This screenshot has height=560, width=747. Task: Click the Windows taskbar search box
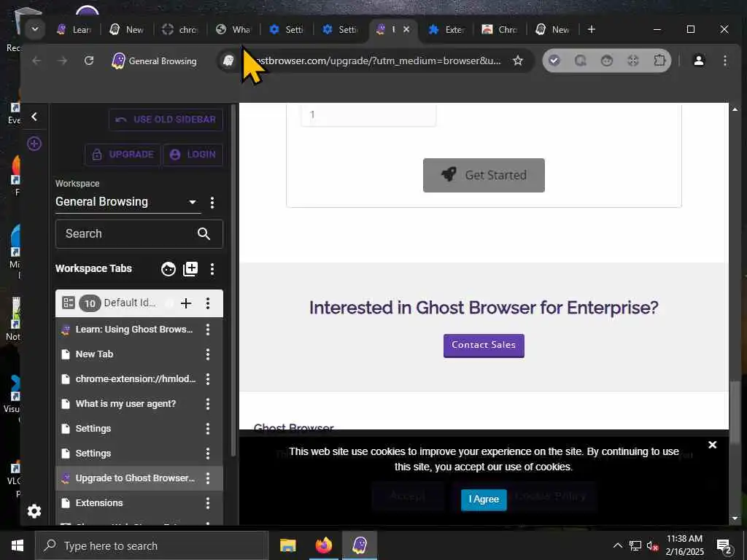152,545
